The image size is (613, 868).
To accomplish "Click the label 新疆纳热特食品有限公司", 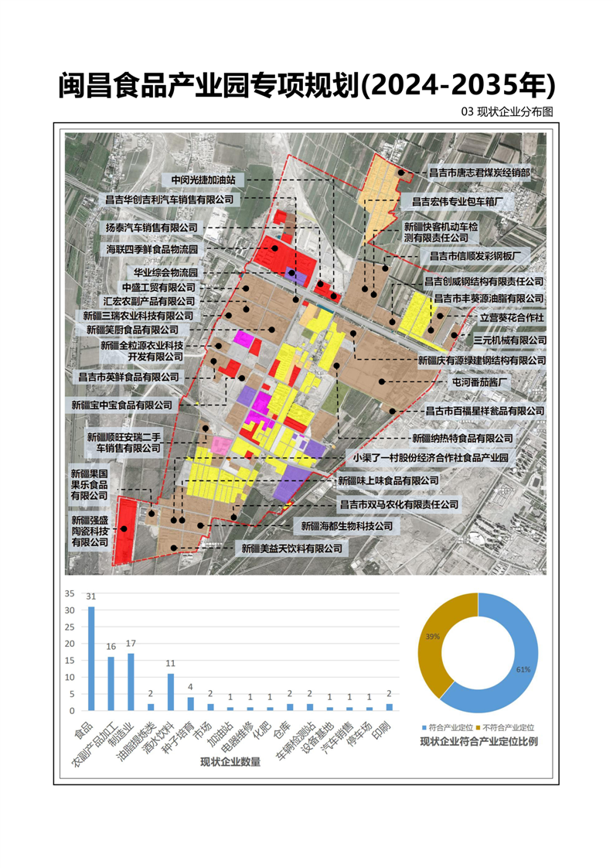I will coord(462,439).
